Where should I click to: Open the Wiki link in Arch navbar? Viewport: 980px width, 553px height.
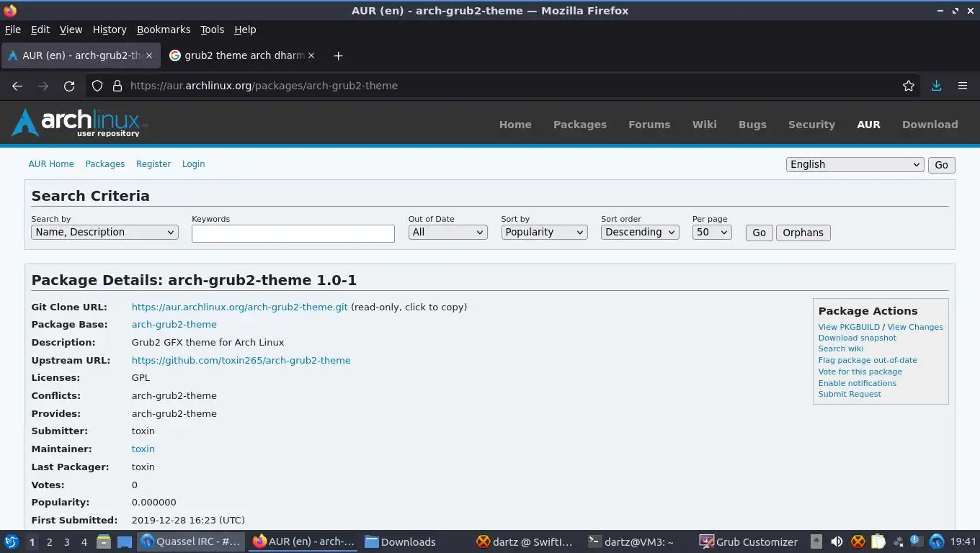click(x=705, y=125)
